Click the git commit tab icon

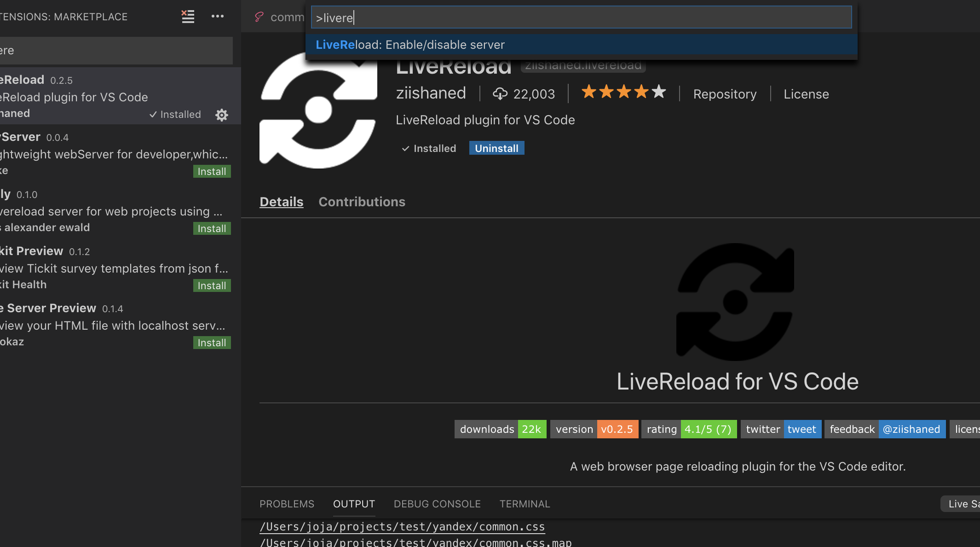point(259,17)
